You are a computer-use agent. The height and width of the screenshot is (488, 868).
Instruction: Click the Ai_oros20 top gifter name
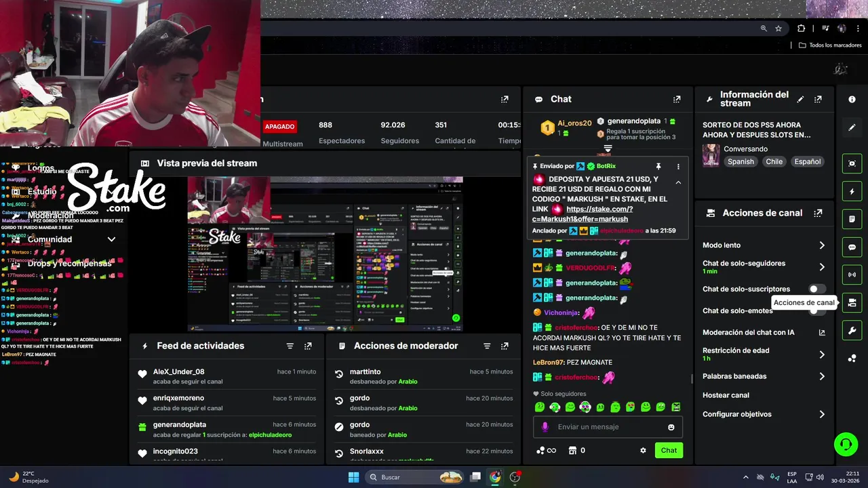tap(574, 123)
